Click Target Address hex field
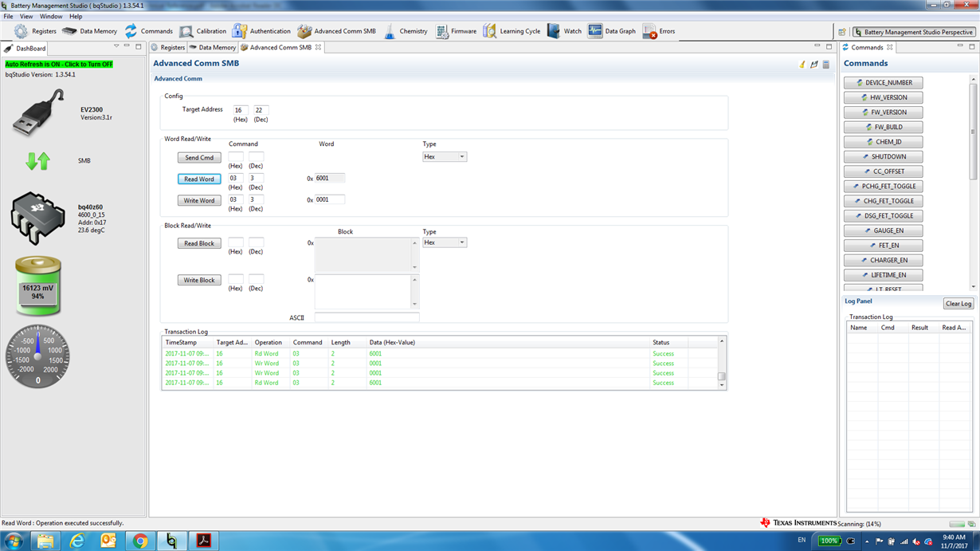The height and width of the screenshot is (551, 980). click(240, 110)
